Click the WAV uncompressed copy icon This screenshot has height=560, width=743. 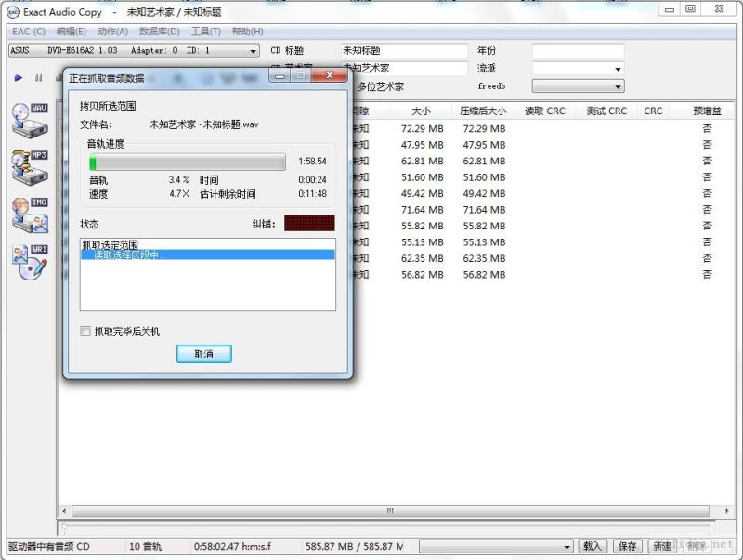[x=30, y=120]
